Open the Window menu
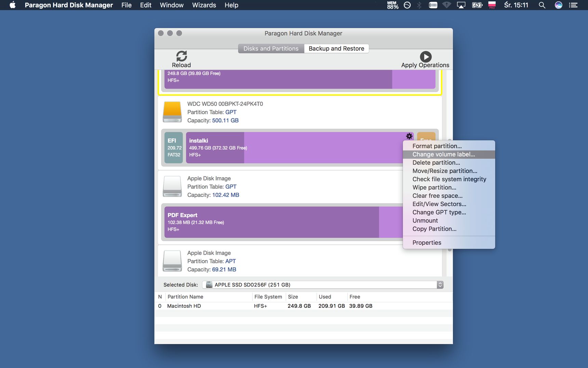The height and width of the screenshot is (368, 588). [x=172, y=5]
